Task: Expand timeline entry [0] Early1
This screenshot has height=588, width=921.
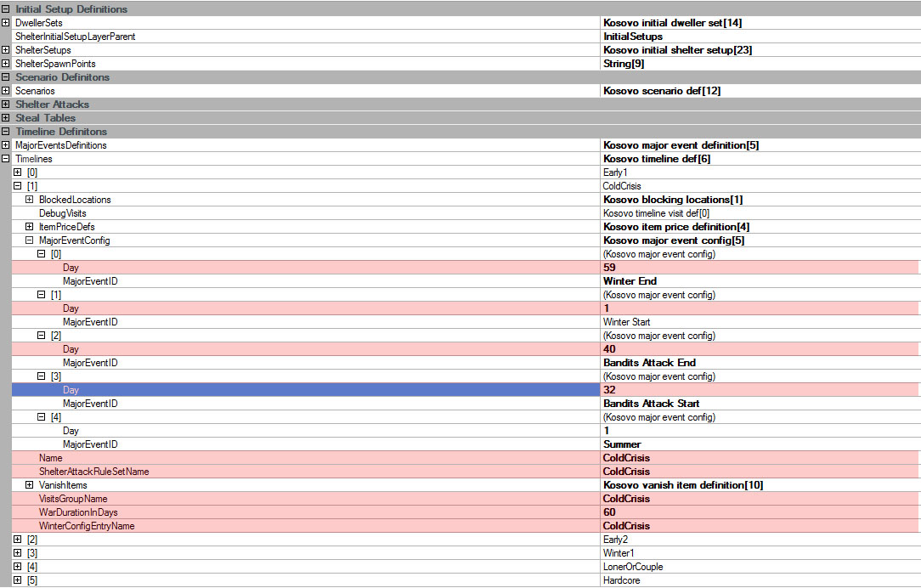Action: pos(17,172)
